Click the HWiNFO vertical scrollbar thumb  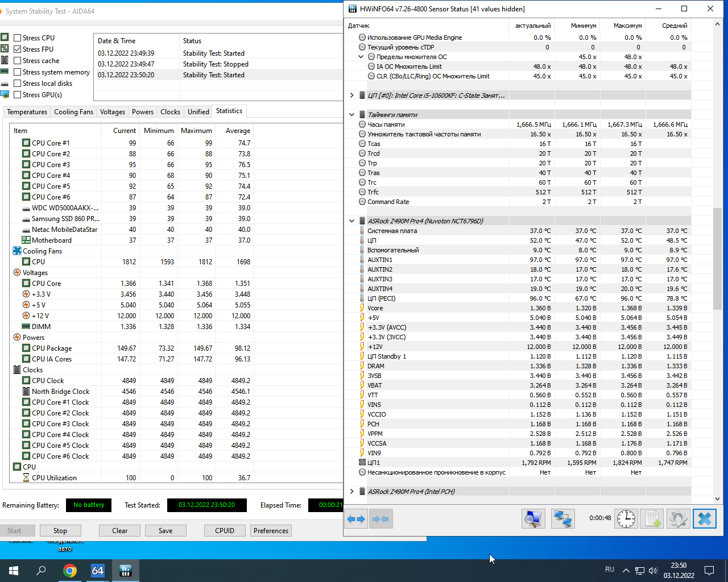(717, 259)
